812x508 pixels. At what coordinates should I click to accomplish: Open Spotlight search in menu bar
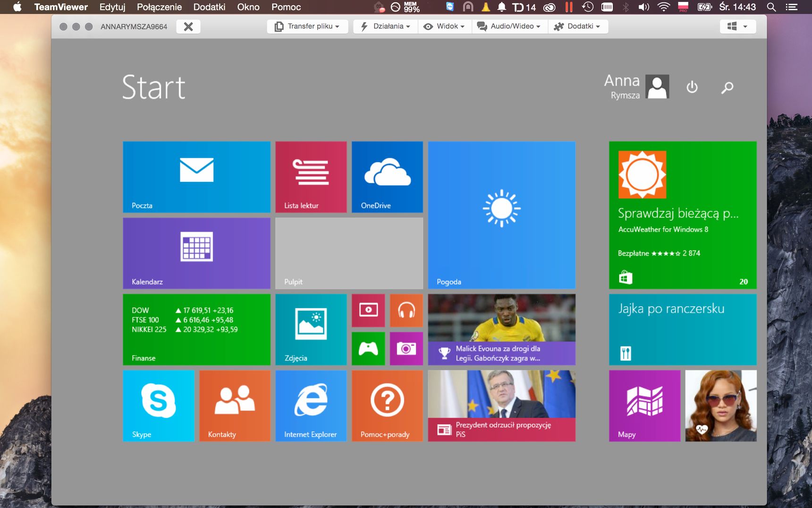pyautogui.click(x=771, y=7)
